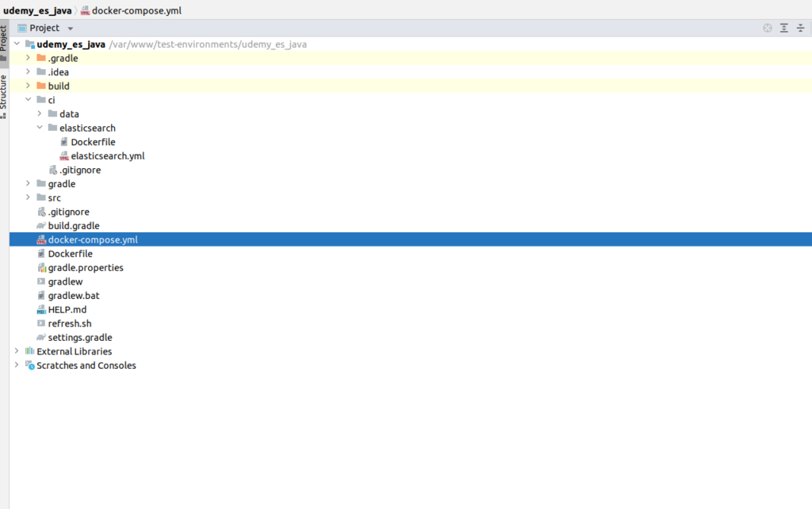Click the build.gradle elephant icon
This screenshot has height=509, width=812.
(41, 225)
